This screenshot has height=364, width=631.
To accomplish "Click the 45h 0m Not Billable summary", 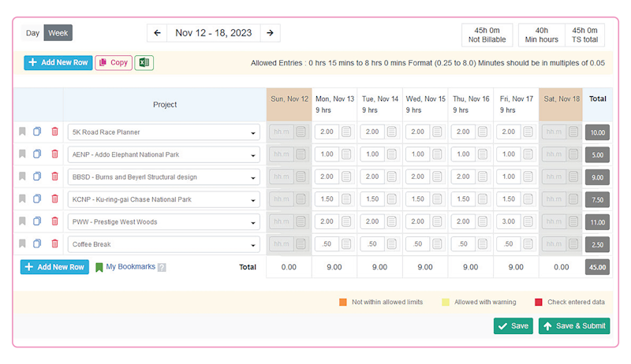I will click(487, 35).
